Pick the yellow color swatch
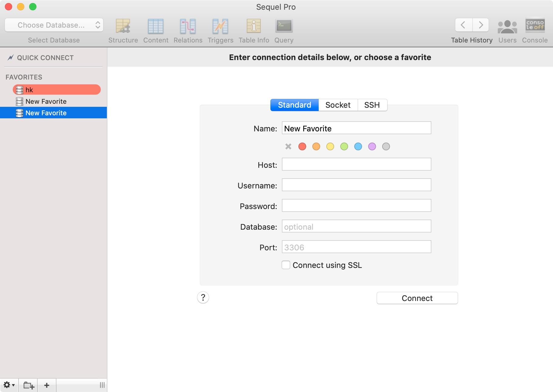 tap(330, 147)
